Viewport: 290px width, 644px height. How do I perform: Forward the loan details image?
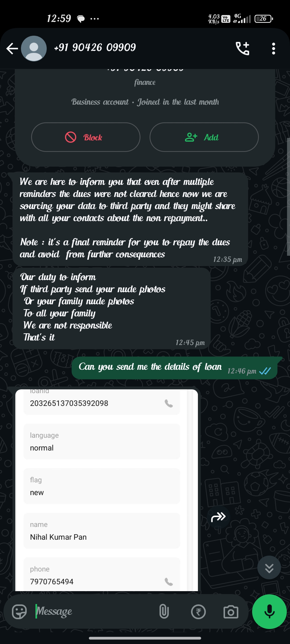pos(219,517)
